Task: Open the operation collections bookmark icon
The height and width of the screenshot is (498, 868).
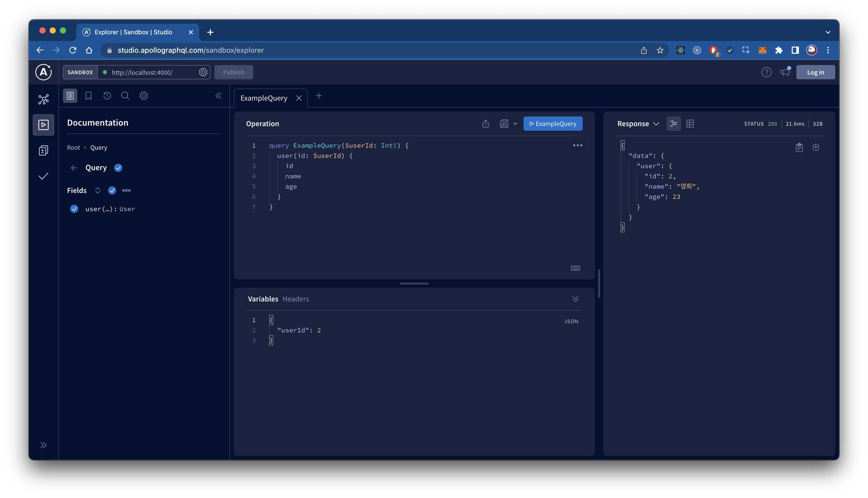Action: pyautogui.click(x=89, y=96)
